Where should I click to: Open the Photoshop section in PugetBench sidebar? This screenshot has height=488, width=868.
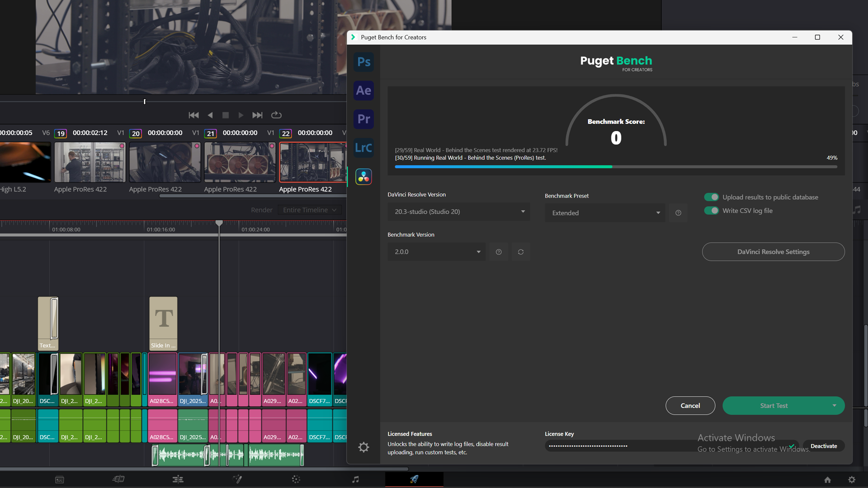click(x=363, y=62)
